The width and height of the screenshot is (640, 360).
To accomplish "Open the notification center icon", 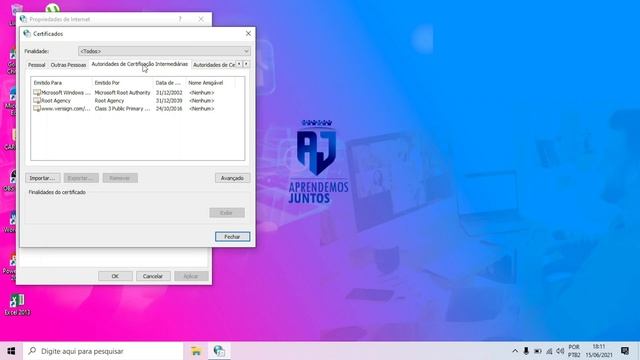I will [x=625, y=351].
